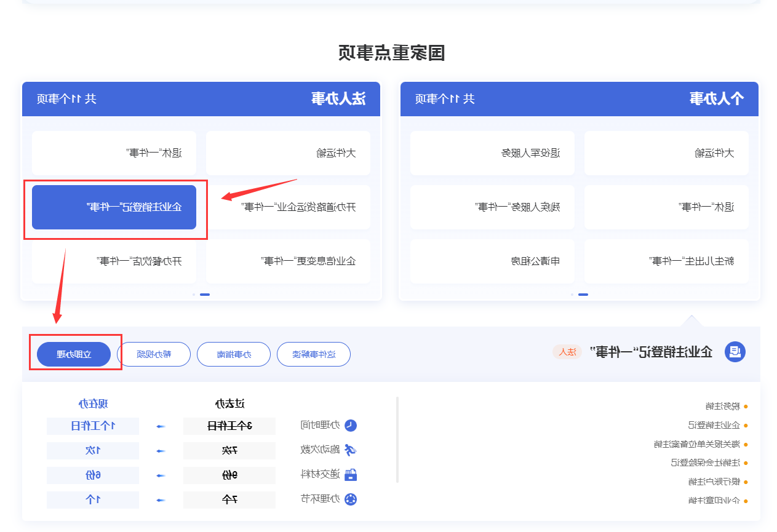The height and width of the screenshot is (532, 777).
Task: Open 大件运输 card under 法人办事
Action: coord(288,153)
